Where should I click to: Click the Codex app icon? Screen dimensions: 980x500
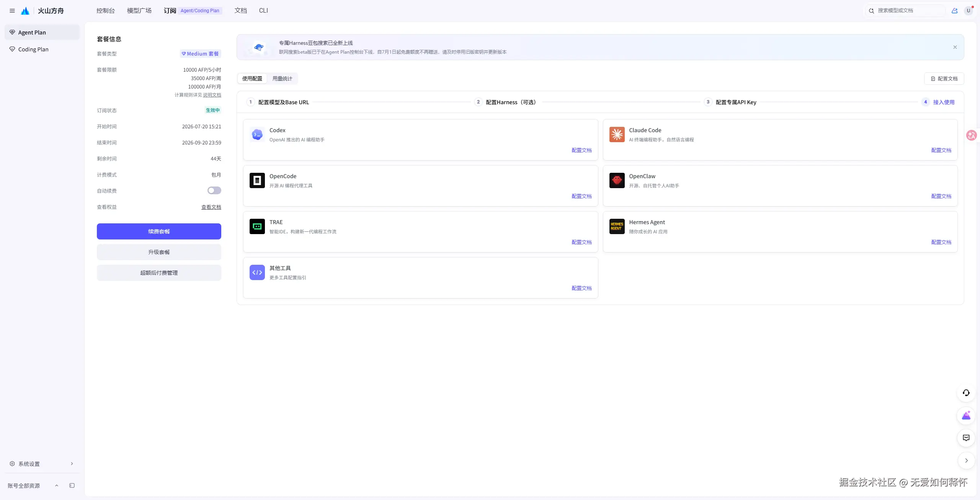click(257, 134)
